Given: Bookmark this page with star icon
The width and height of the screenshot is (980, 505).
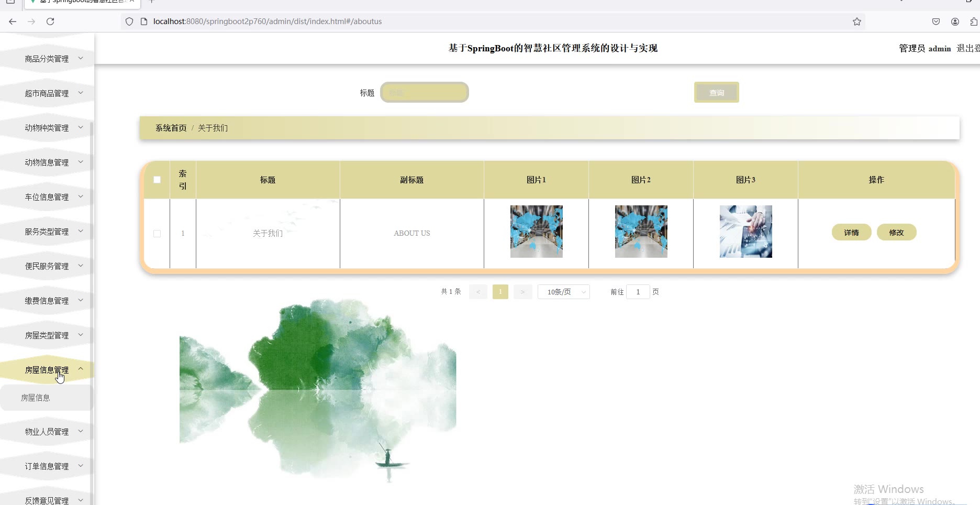Looking at the screenshot, I should [x=857, y=21].
